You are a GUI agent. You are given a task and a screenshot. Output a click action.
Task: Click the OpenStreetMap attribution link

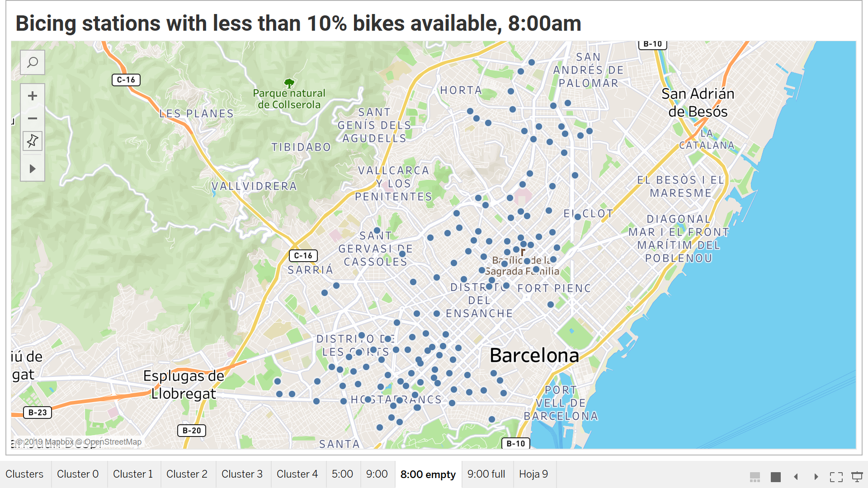tap(113, 442)
